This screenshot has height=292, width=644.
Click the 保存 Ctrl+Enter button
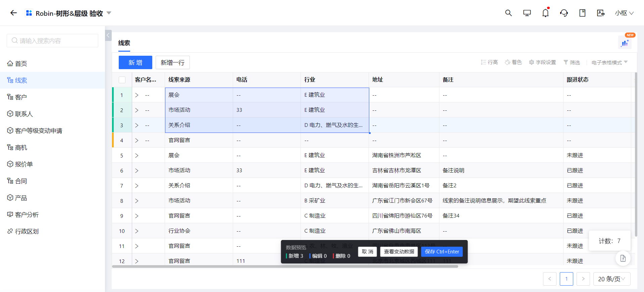click(x=442, y=252)
